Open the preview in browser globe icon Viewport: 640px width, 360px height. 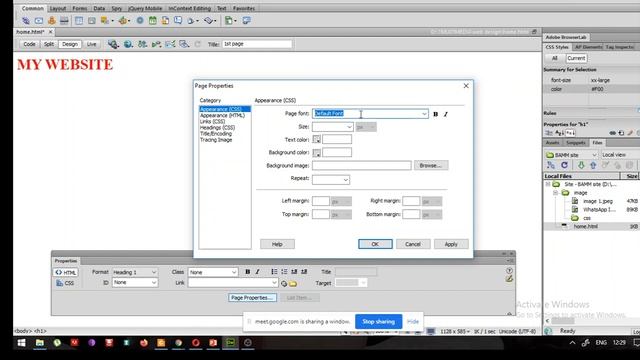click(x=128, y=44)
